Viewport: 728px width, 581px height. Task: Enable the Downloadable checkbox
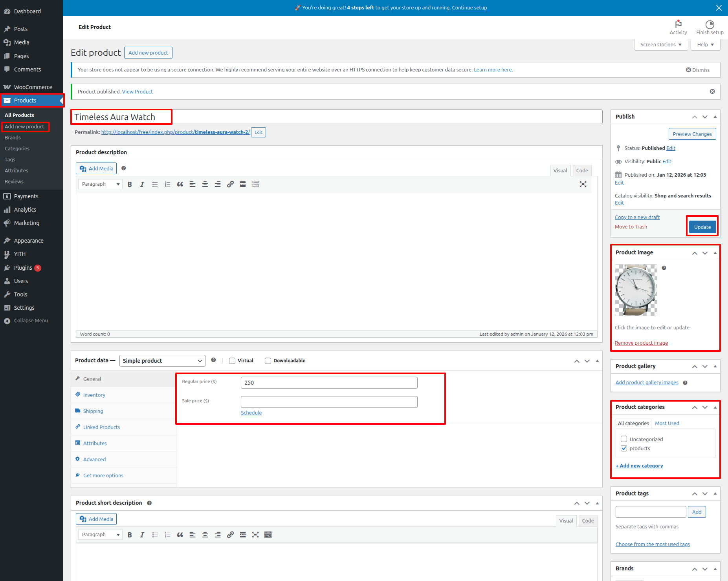(268, 361)
